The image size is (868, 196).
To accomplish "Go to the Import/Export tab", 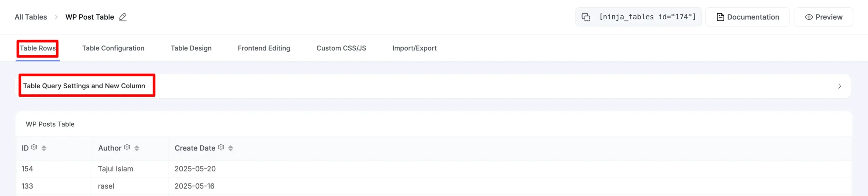I will tap(414, 48).
